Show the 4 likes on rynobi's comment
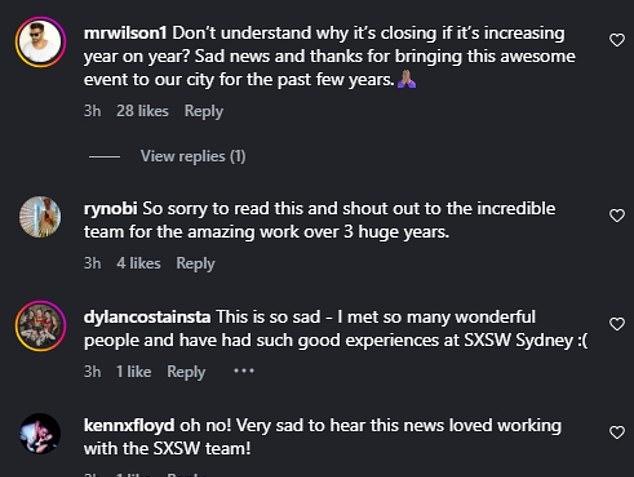 click(x=138, y=263)
